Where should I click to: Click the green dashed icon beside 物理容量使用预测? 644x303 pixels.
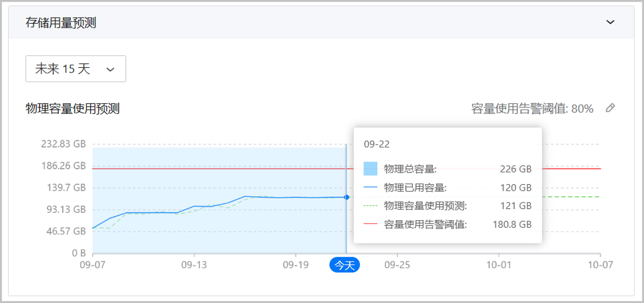pyautogui.click(x=370, y=206)
